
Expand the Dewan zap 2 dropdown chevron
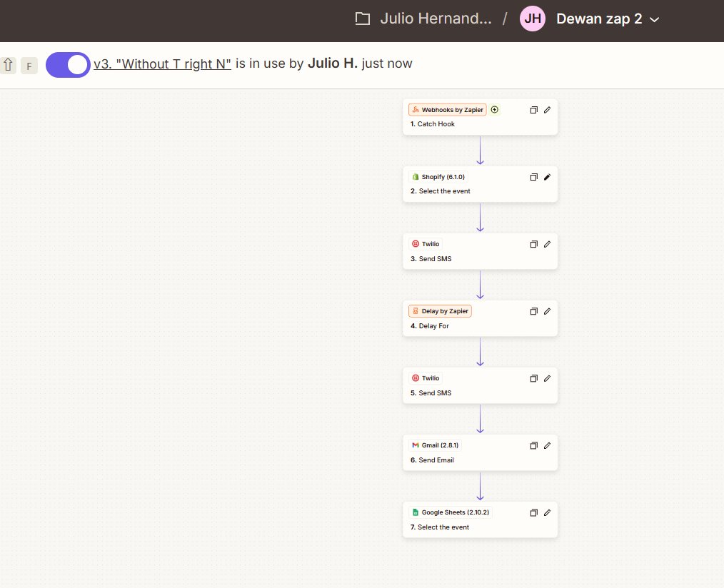[x=654, y=19]
